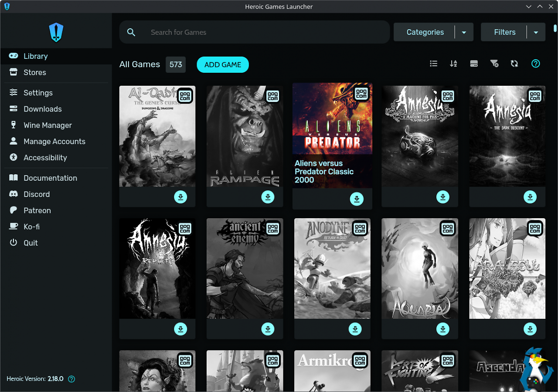Download Amnesia A Machine for Pigs

point(443,197)
